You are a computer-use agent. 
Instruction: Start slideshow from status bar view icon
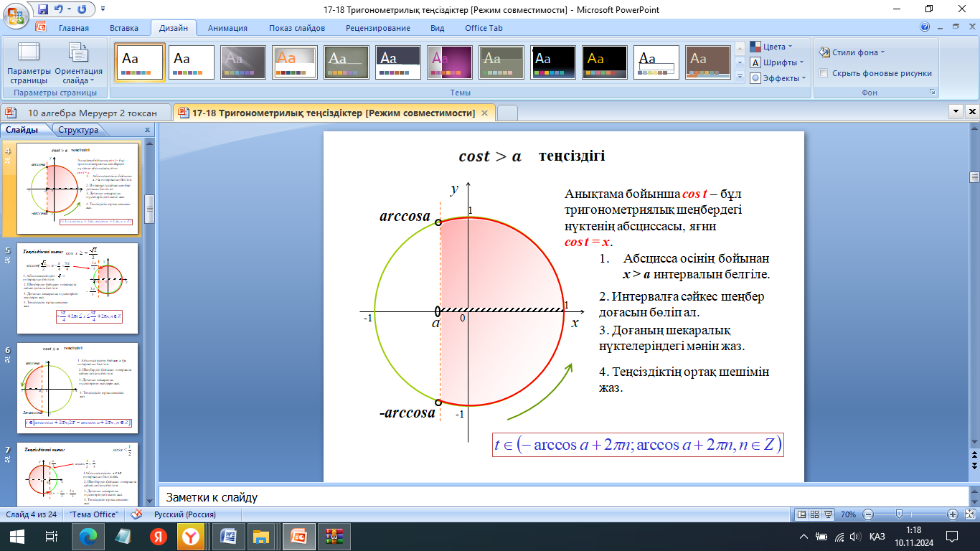tap(830, 514)
